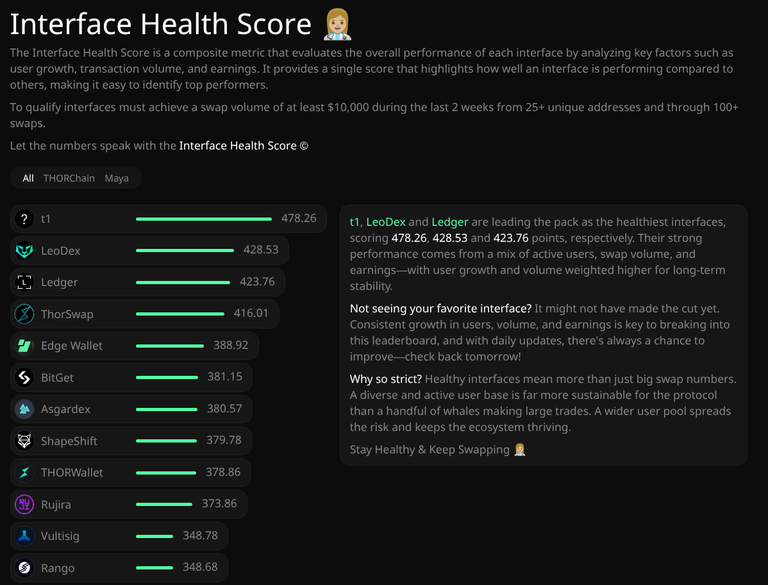
Task: Select the ThorSwap row name
Action: tap(67, 314)
